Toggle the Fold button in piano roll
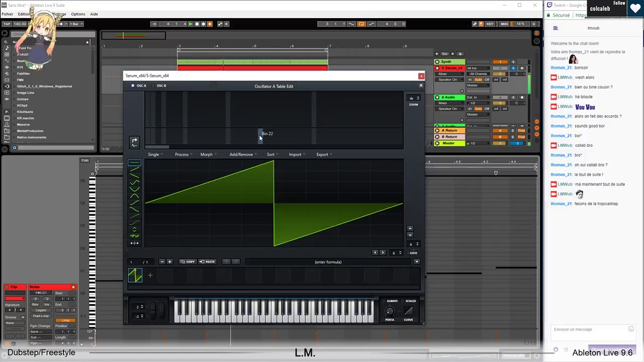Viewport: 644px width, 362px height. pyautogui.click(x=85, y=160)
